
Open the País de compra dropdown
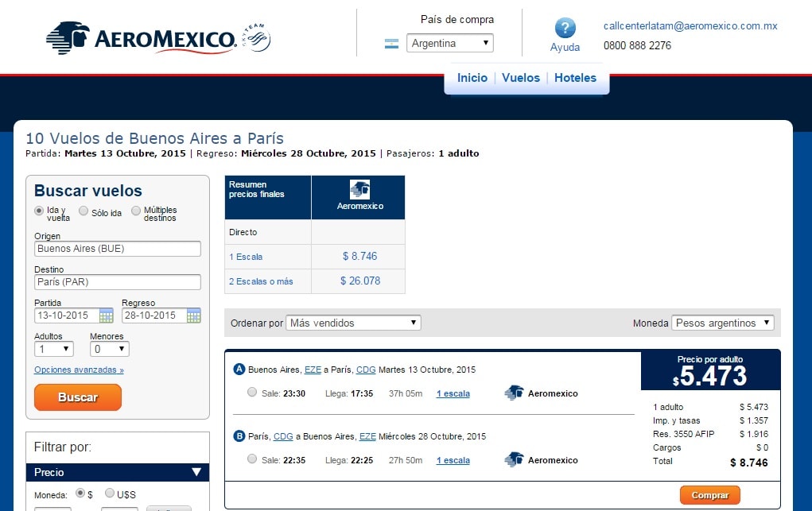click(x=449, y=43)
